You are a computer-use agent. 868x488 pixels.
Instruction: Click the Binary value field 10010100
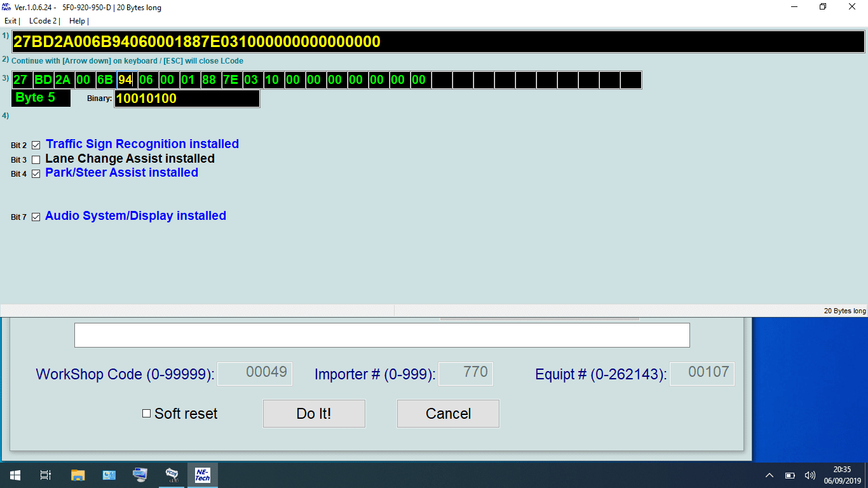click(x=187, y=98)
